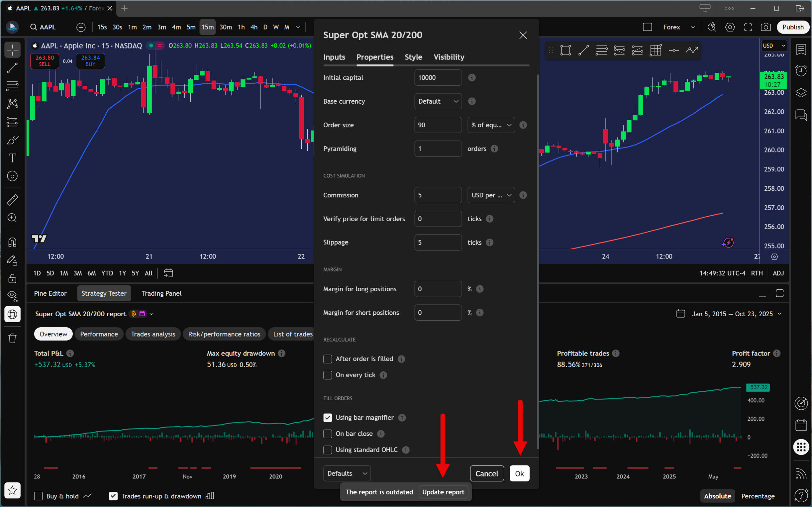Expand the Defaults dropdown
The height and width of the screenshot is (507, 812).
(347, 473)
